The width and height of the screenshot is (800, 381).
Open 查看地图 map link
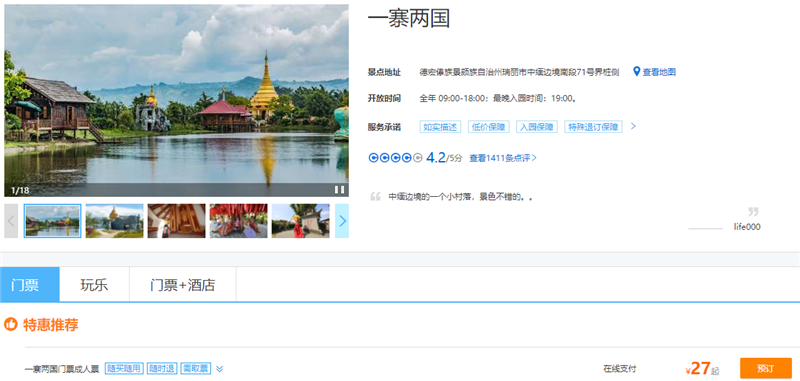click(x=659, y=72)
